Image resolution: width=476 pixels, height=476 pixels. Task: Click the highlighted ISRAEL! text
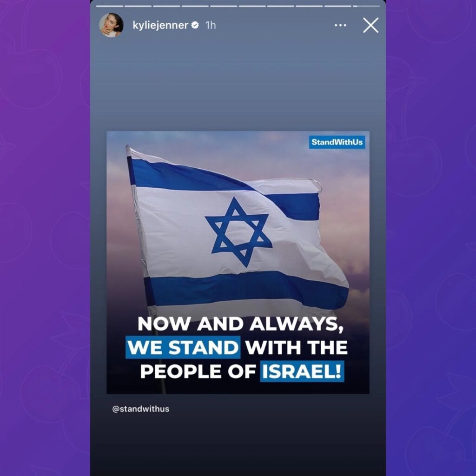(x=302, y=371)
